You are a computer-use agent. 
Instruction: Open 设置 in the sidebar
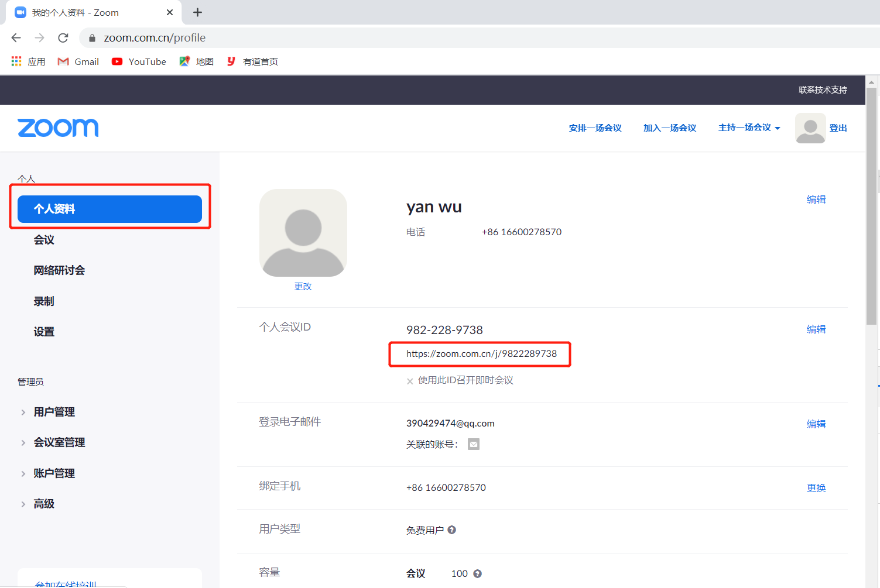tap(44, 332)
